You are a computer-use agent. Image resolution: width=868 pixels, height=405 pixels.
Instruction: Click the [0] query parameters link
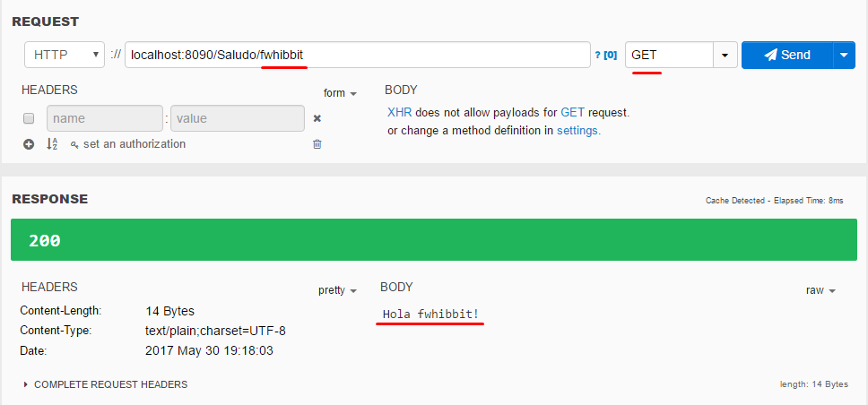[611, 56]
